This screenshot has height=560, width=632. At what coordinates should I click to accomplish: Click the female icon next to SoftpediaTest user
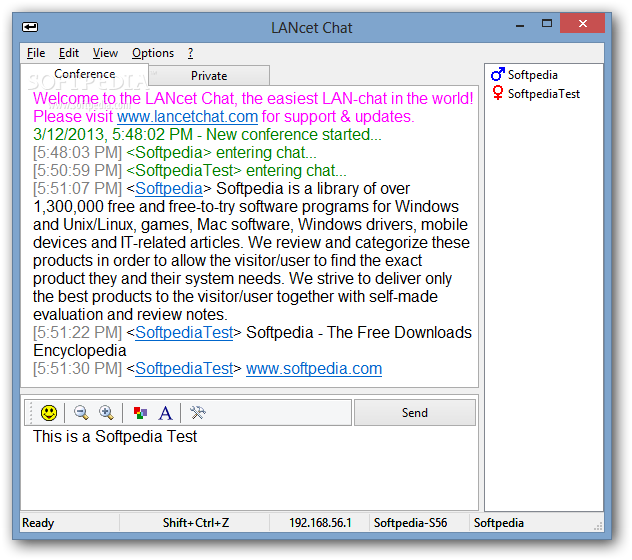[x=498, y=93]
